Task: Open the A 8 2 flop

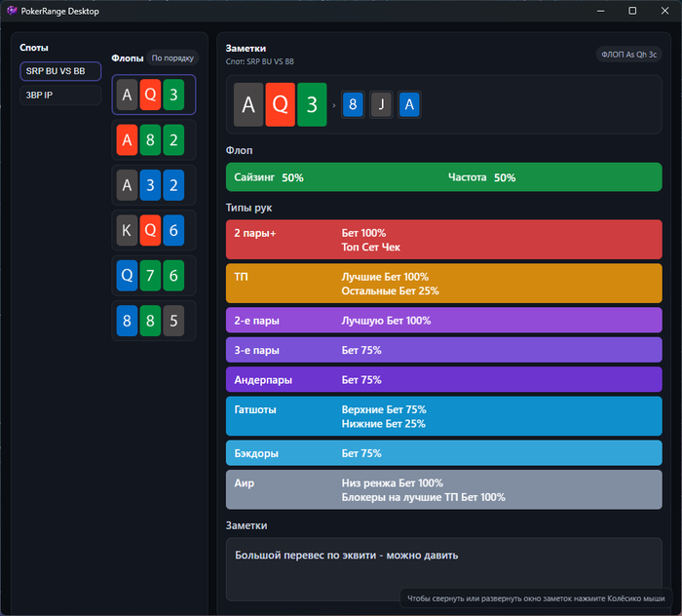Action: click(x=153, y=140)
